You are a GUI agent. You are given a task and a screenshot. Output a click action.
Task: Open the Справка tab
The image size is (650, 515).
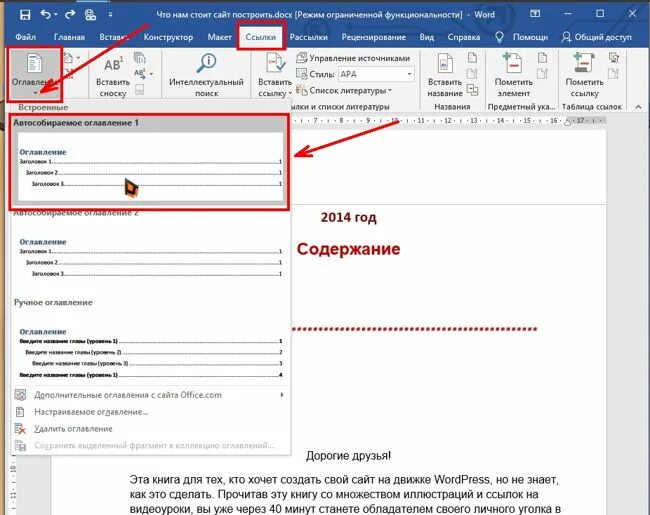[x=463, y=37]
